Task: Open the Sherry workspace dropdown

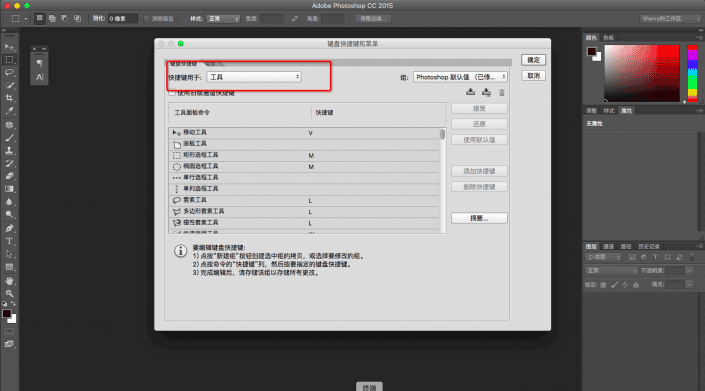Action: tap(671, 18)
